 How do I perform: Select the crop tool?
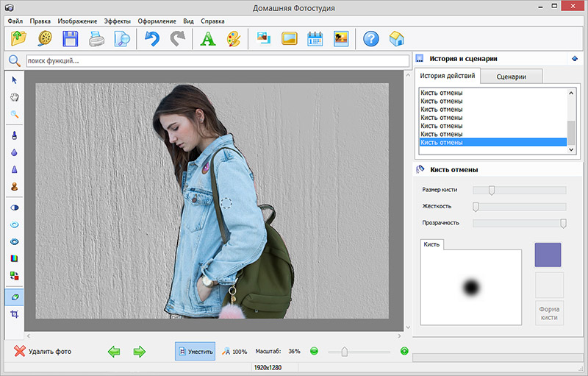click(x=14, y=314)
